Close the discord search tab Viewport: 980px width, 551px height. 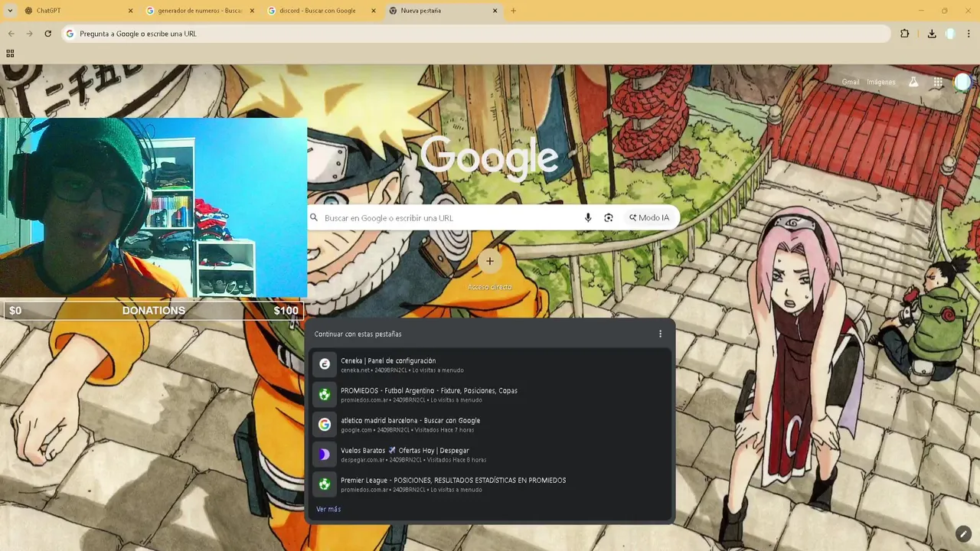pyautogui.click(x=374, y=11)
